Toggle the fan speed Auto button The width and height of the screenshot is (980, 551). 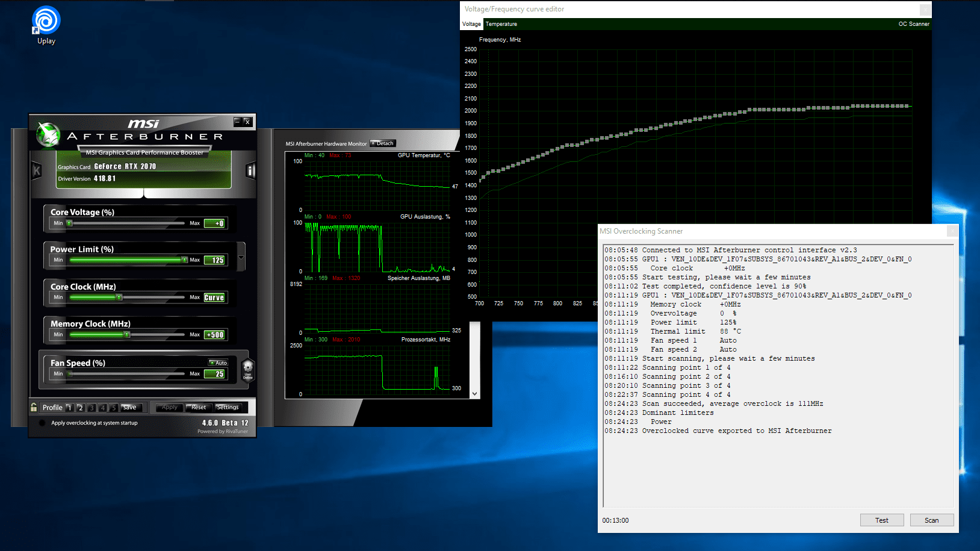tap(219, 363)
